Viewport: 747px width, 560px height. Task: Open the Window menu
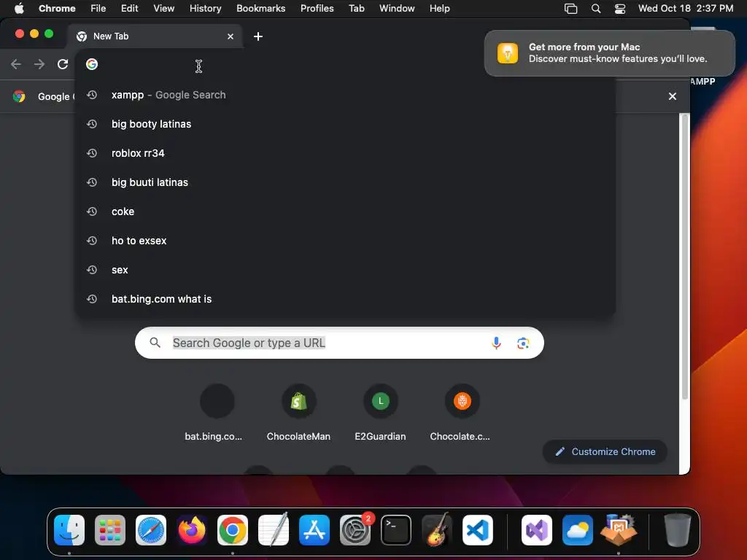pyautogui.click(x=397, y=9)
